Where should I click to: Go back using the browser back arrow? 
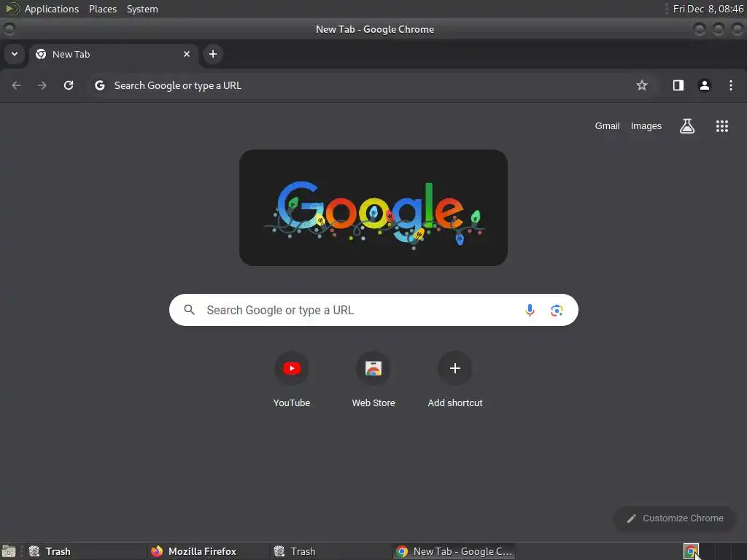[x=16, y=85]
